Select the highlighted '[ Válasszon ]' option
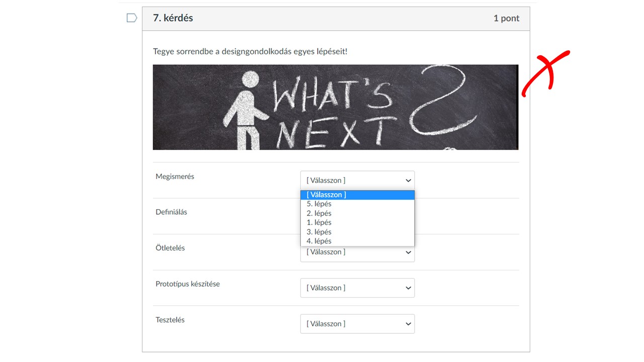 pyautogui.click(x=357, y=195)
